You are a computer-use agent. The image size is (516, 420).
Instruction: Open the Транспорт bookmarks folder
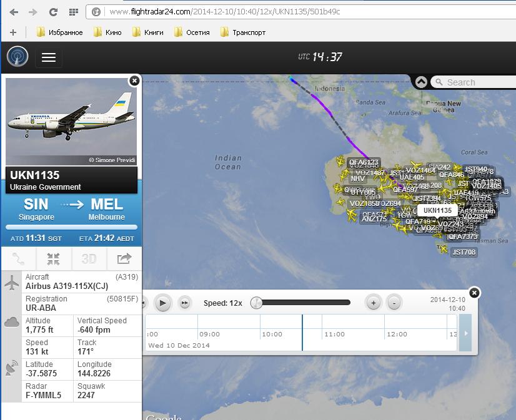click(243, 32)
